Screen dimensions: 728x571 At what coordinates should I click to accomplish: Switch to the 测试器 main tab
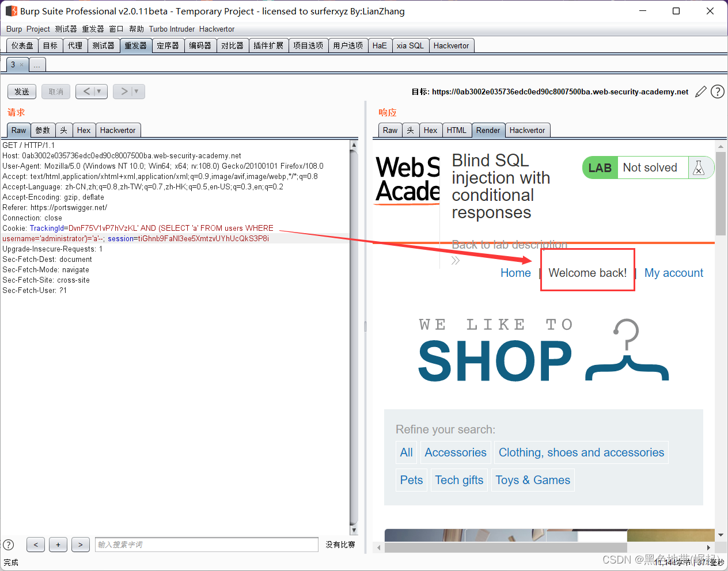point(104,45)
